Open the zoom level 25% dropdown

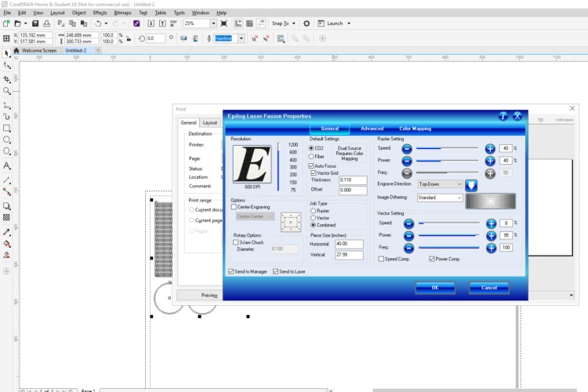coord(213,24)
